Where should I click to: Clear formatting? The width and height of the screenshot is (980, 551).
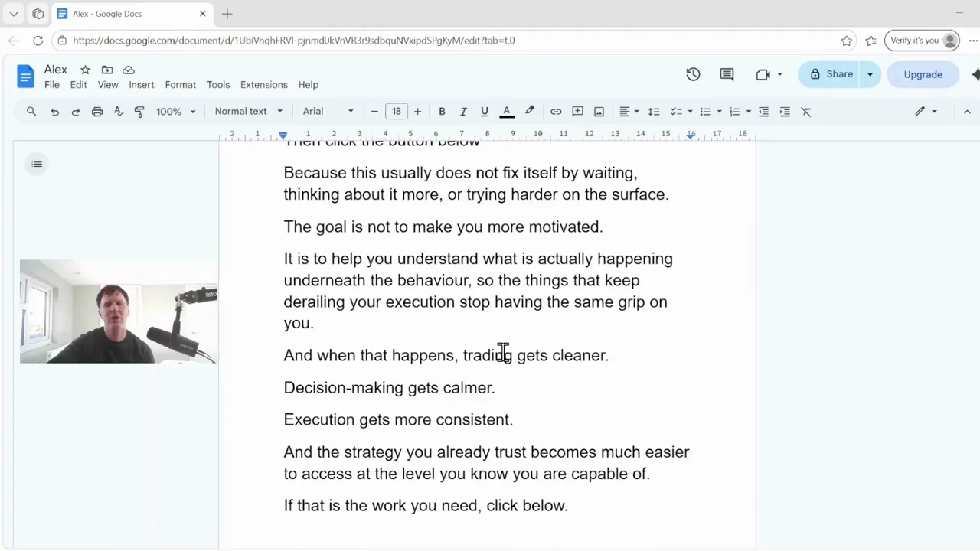click(806, 112)
